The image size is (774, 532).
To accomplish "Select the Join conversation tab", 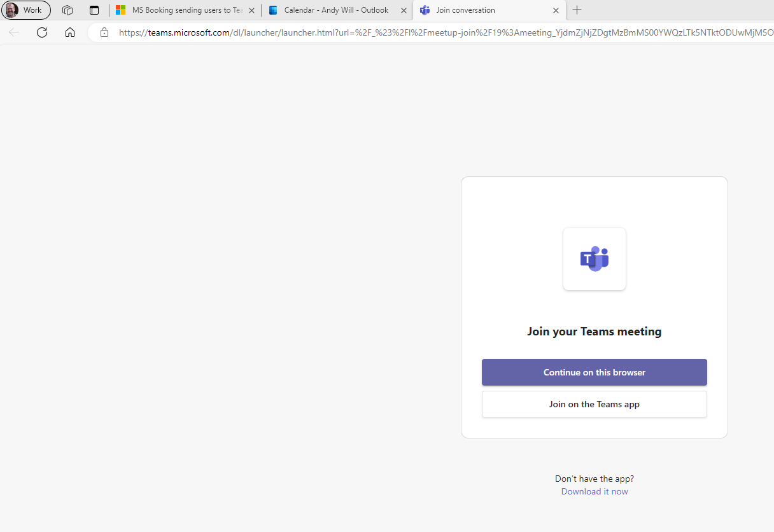I will pyautogui.click(x=489, y=10).
